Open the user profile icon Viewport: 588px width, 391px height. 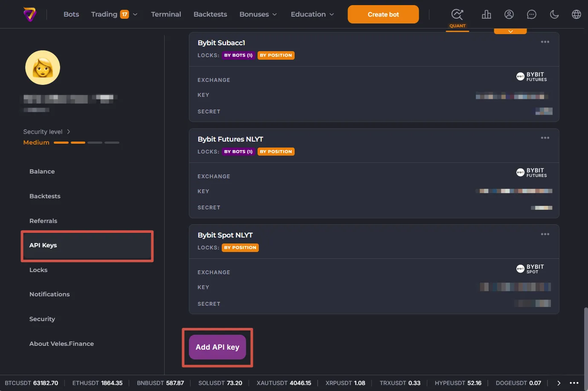pos(509,14)
